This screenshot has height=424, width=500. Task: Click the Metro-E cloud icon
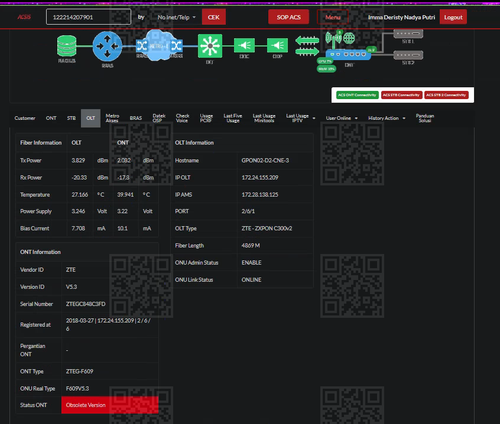point(159,45)
